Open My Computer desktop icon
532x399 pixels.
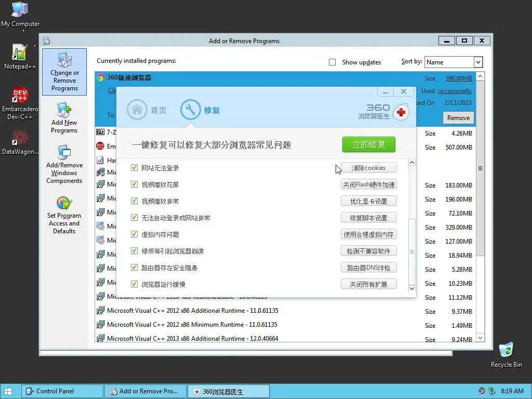(x=20, y=14)
